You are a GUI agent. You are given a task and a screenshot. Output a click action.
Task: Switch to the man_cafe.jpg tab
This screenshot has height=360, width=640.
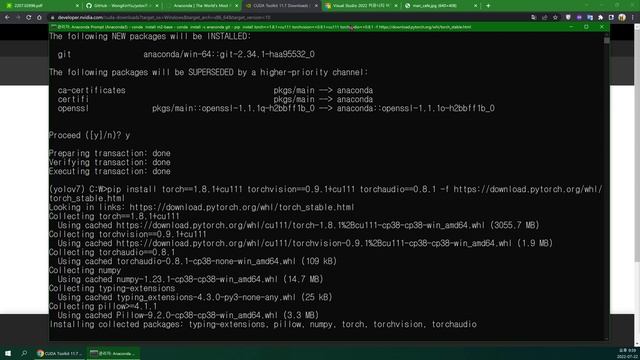click(x=440, y=6)
